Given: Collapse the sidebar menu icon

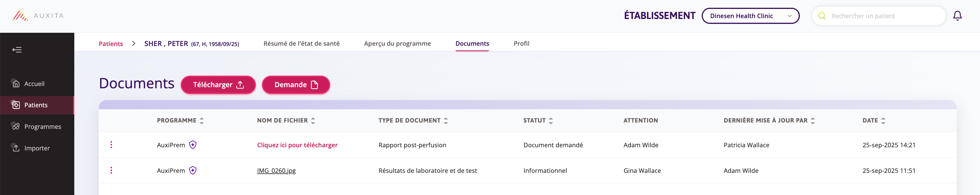Looking at the screenshot, I should 17,49.
